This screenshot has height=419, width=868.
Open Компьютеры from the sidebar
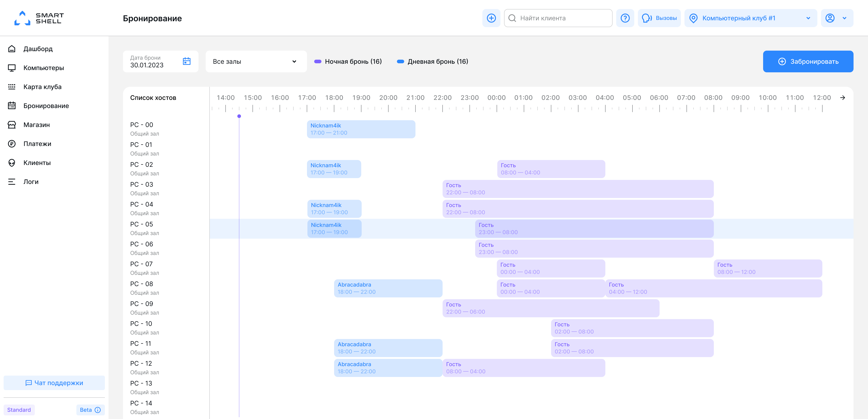point(43,68)
